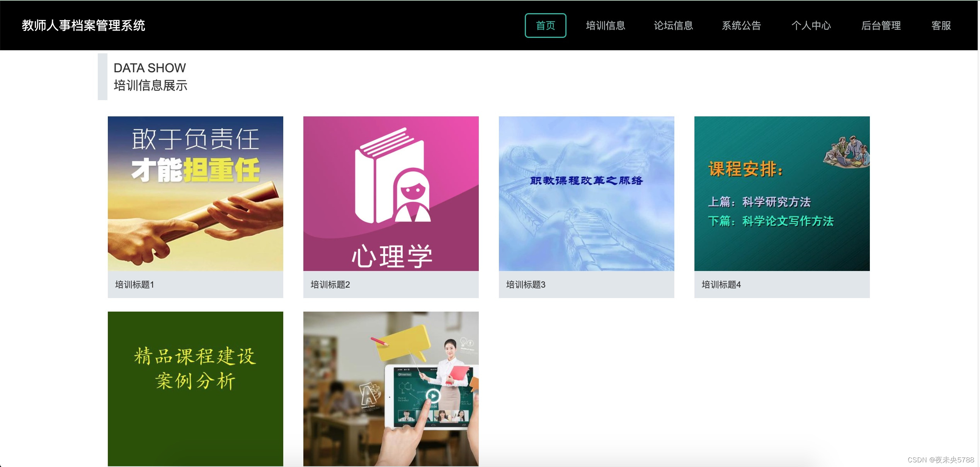Open 个人中心 personal center
Image resolution: width=980 pixels, height=467 pixels.
pyautogui.click(x=811, y=26)
